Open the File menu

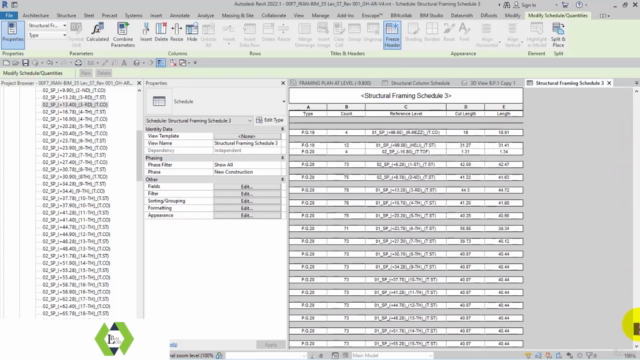point(9,16)
